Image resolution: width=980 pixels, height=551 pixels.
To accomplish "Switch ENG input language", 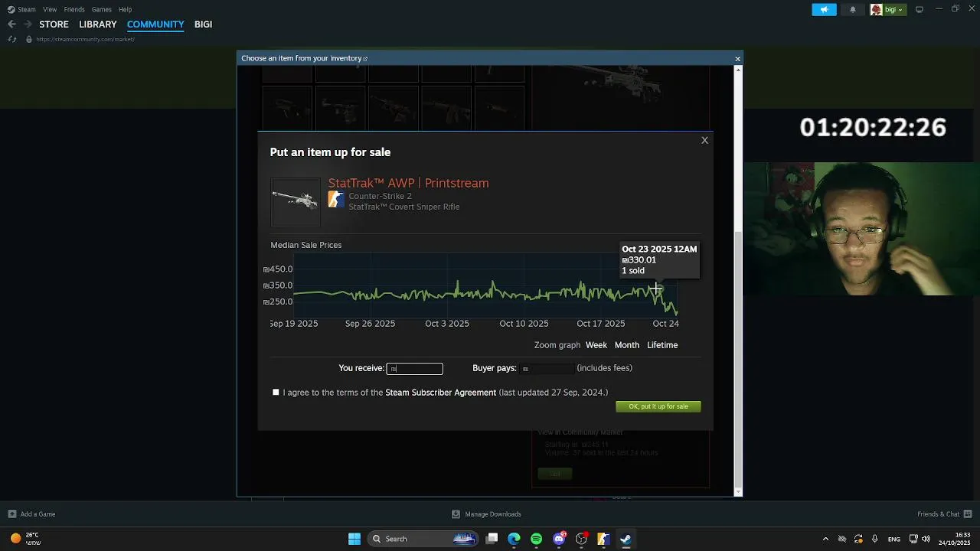I will 893,539.
